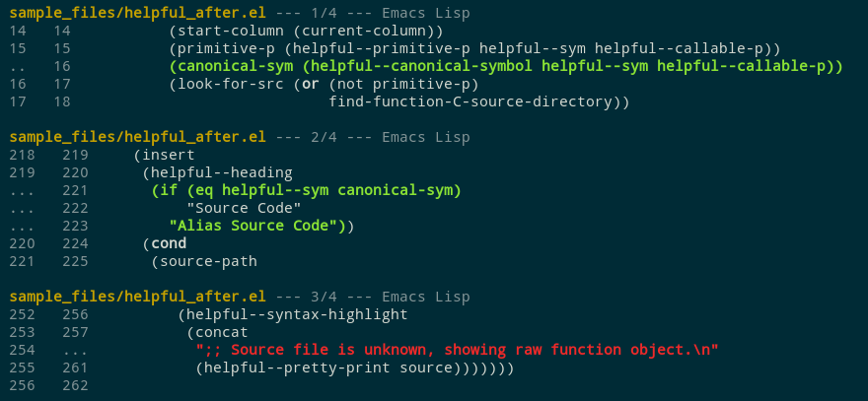Click the "(helpful--syntax-highlight" line
The height and width of the screenshot is (401, 868).
[293, 314]
